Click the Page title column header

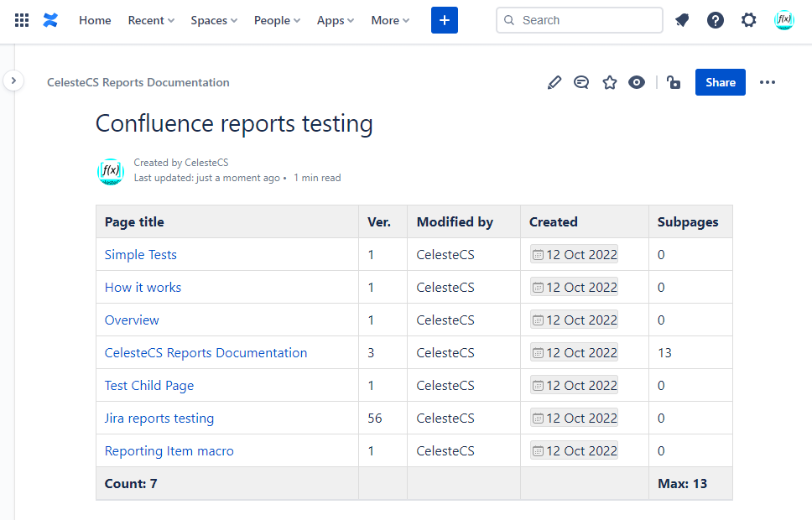[227, 221]
